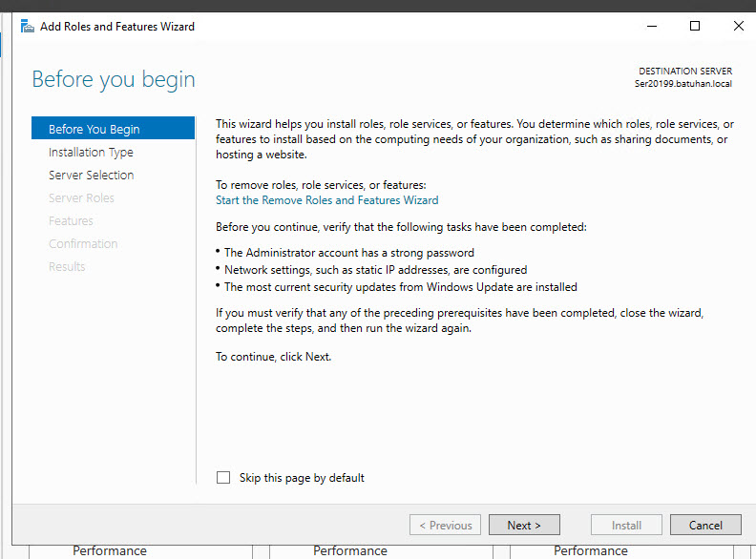Start the Remove Roles and Features Wizard
756x559 pixels.
click(x=326, y=200)
